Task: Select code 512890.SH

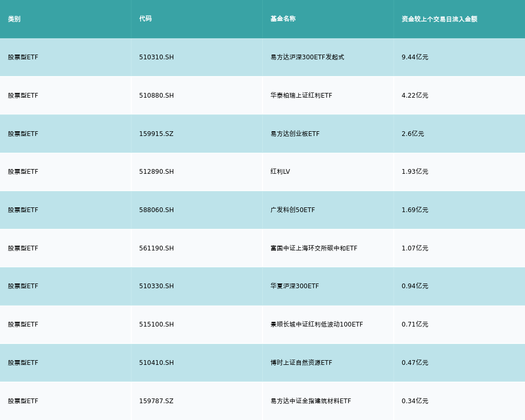Action: tap(156, 172)
